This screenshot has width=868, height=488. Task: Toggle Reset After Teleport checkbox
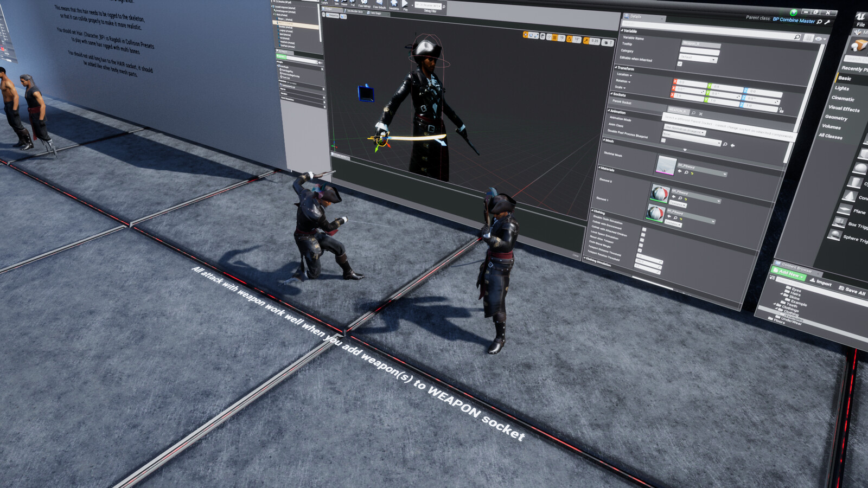[640, 251]
